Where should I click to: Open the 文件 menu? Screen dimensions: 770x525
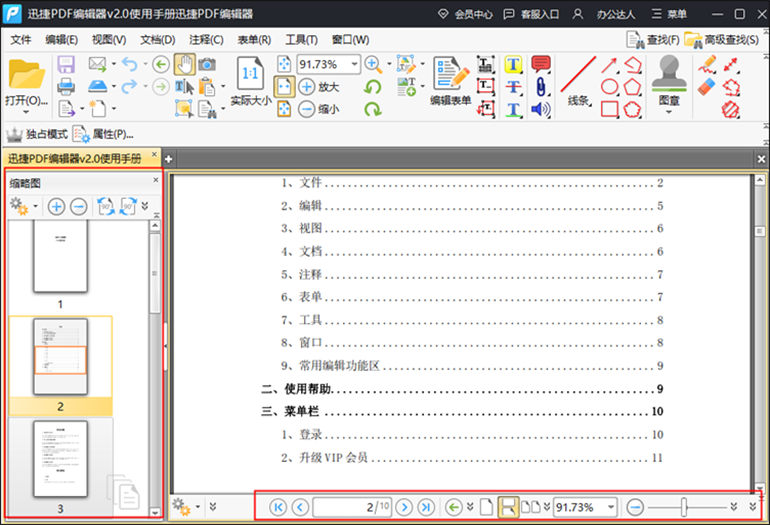pyautogui.click(x=21, y=40)
